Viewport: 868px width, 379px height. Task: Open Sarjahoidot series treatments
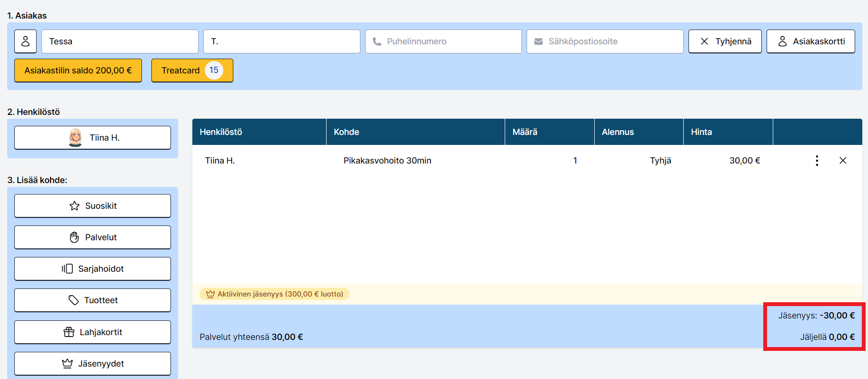point(92,269)
